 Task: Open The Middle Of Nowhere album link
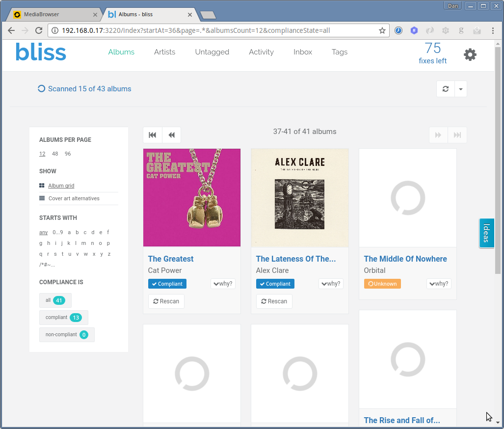[405, 259]
